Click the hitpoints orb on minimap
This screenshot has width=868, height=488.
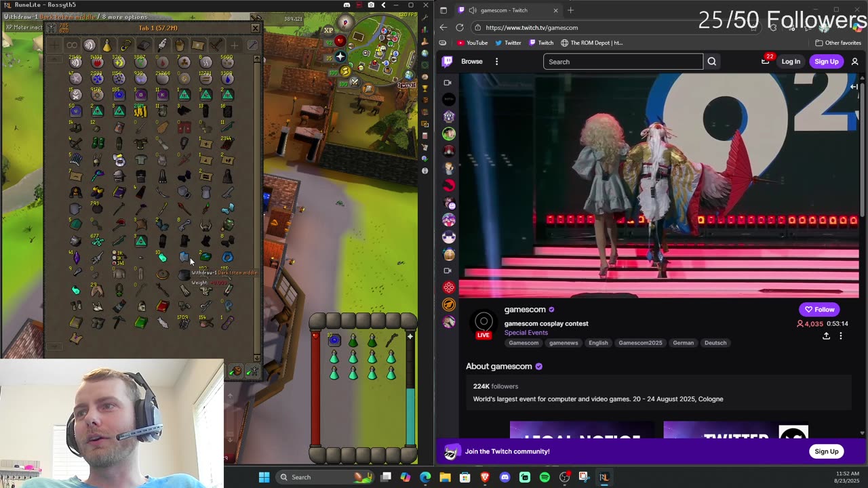pos(340,41)
